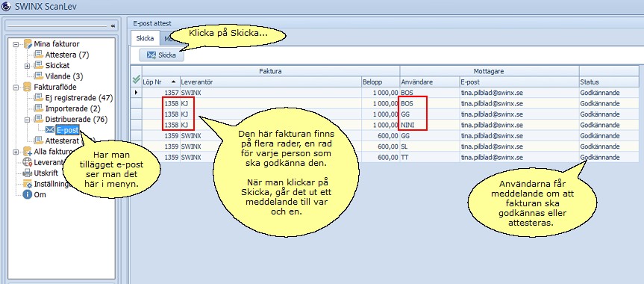Open Ej registrerade (47) invoices
The image size is (644, 284).
pos(79,98)
